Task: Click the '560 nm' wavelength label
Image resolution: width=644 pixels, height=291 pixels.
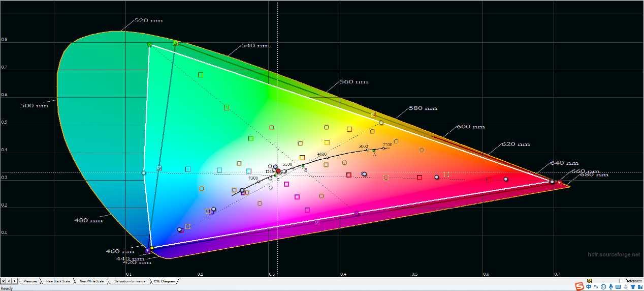Action: click(353, 82)
